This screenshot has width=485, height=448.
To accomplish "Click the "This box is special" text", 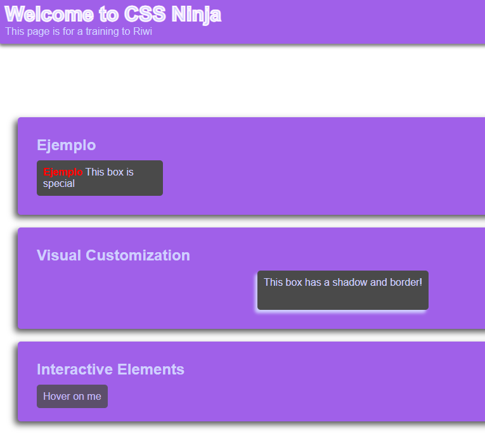I will (109, 172).
